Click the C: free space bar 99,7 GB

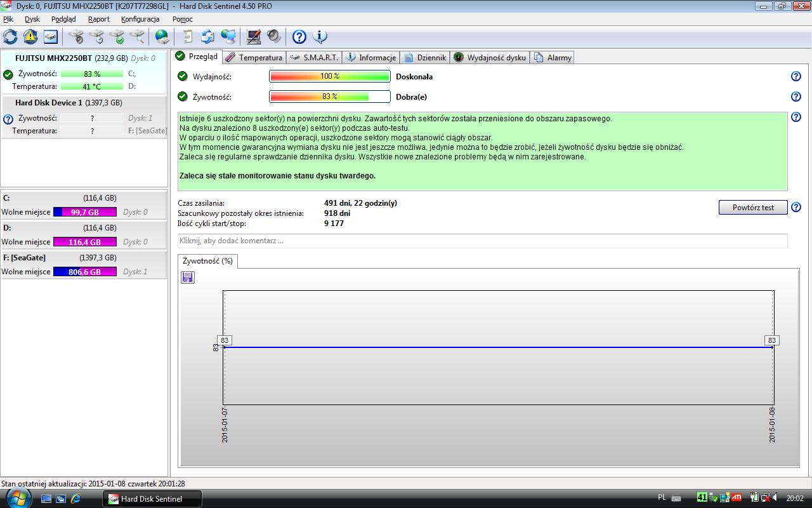(x=85, y=212)
